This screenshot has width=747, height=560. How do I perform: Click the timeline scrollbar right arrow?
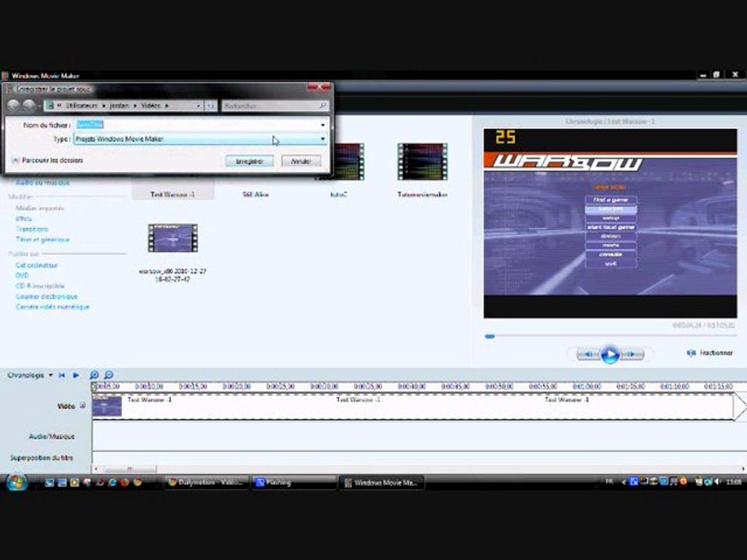(742, 470)
